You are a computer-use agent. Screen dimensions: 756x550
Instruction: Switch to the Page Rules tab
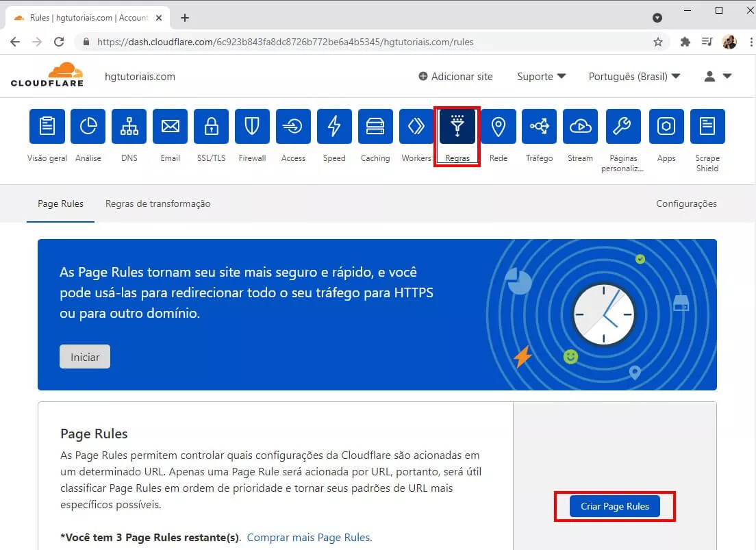click(61, 203)
